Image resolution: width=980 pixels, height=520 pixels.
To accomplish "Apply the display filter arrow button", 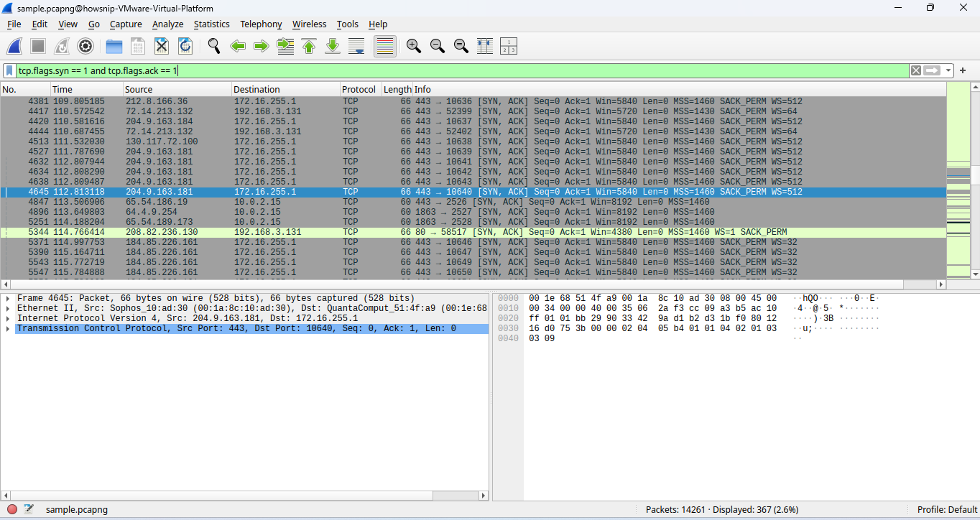I will pos(932,70).
